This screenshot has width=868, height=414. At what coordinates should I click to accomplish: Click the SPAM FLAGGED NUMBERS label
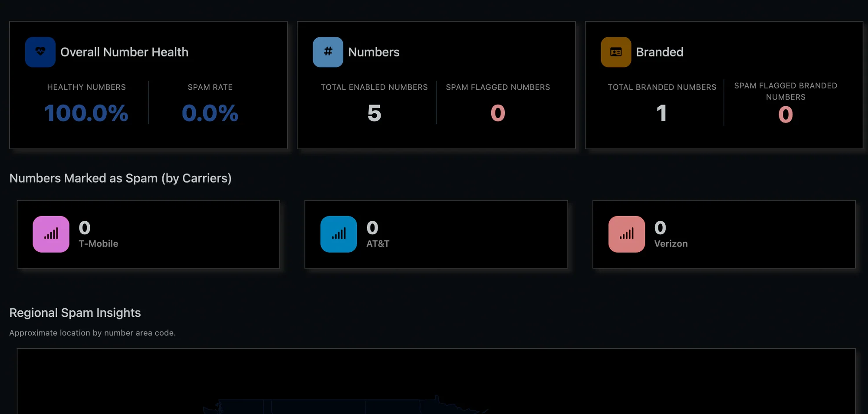tap(498, 87)
